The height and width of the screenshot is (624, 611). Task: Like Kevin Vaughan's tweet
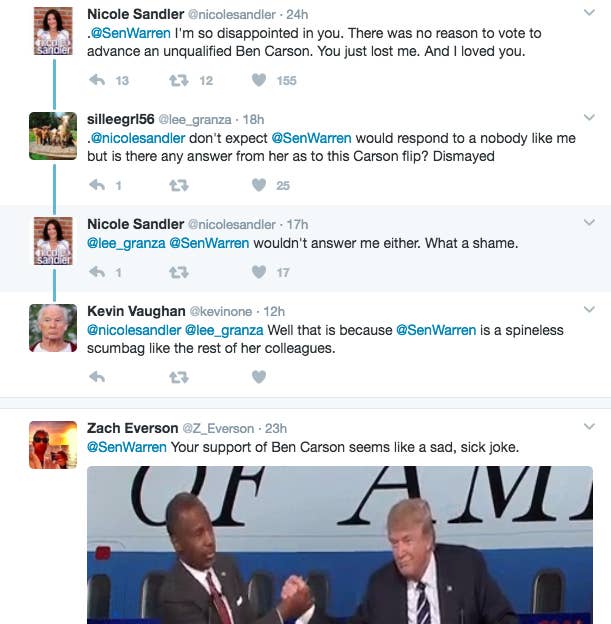click(259, 376)
